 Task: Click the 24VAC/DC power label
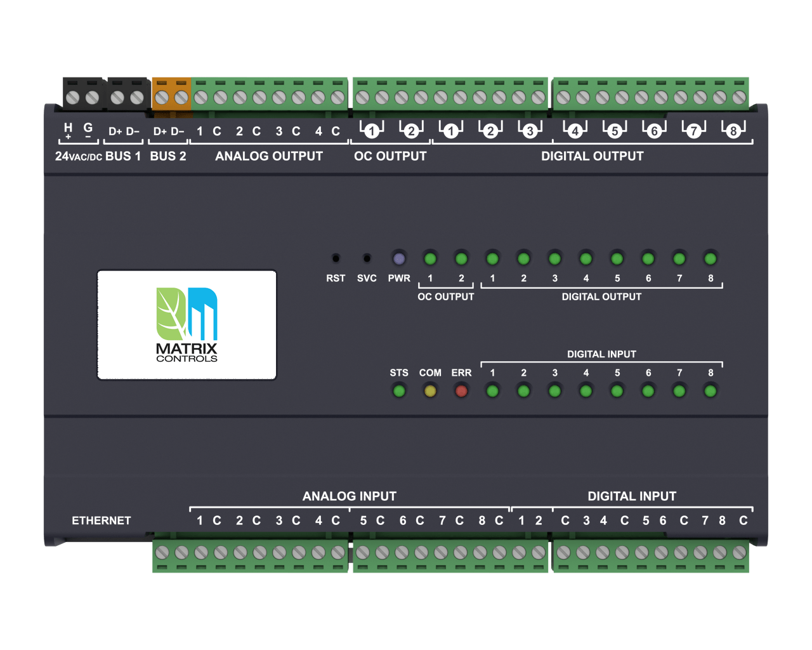(78, 156)
